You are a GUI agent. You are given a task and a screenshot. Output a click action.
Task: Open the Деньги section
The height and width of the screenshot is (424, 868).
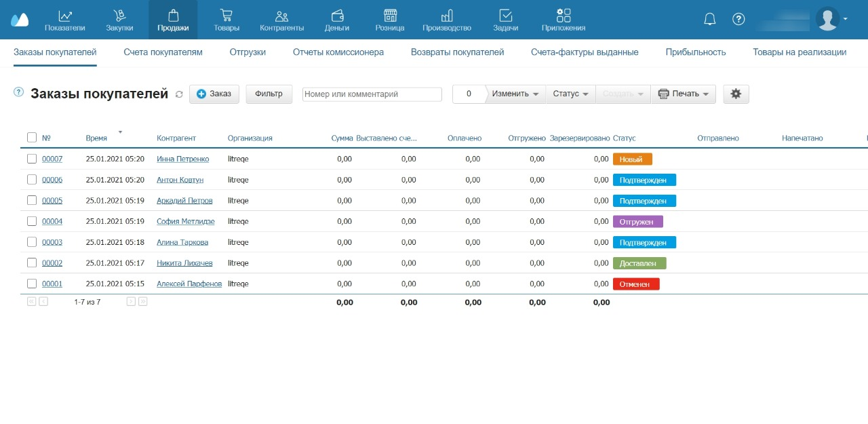337,20
